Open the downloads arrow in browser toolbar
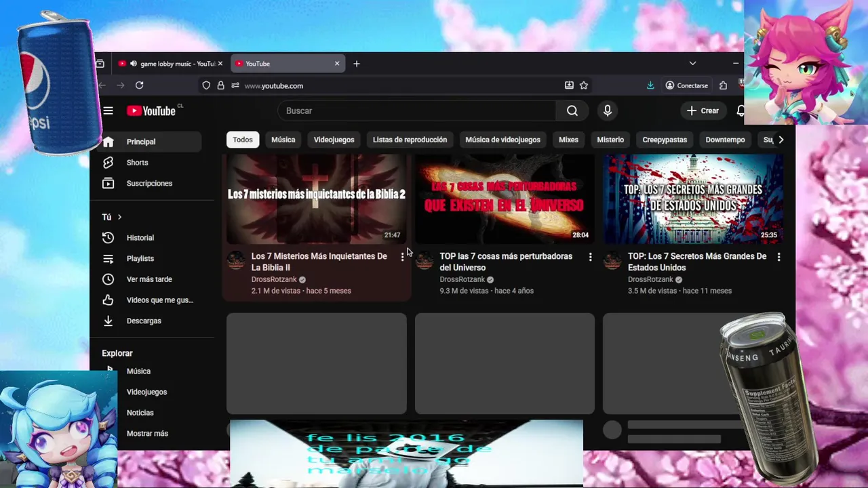868x488 pixels. [x=650, y=85]
